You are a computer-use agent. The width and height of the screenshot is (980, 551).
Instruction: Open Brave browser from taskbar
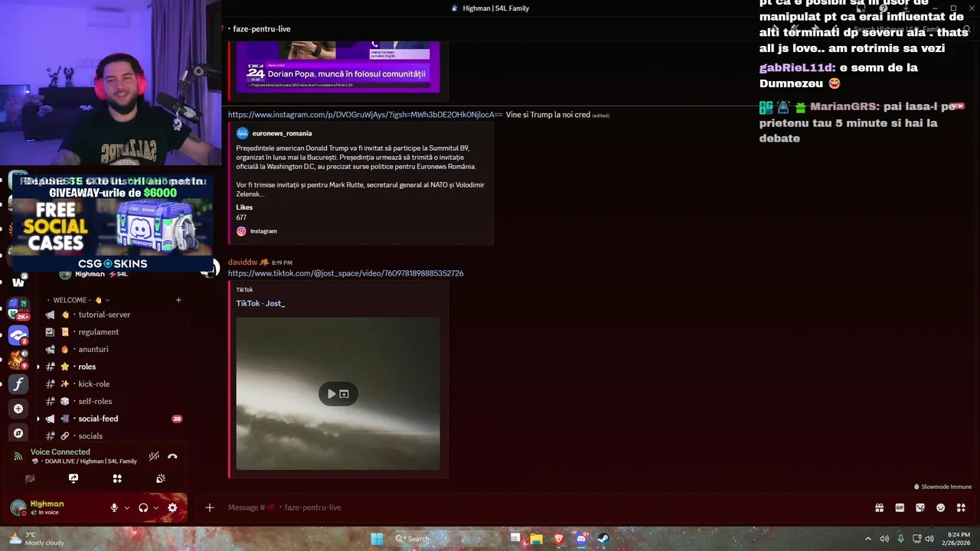559,539
